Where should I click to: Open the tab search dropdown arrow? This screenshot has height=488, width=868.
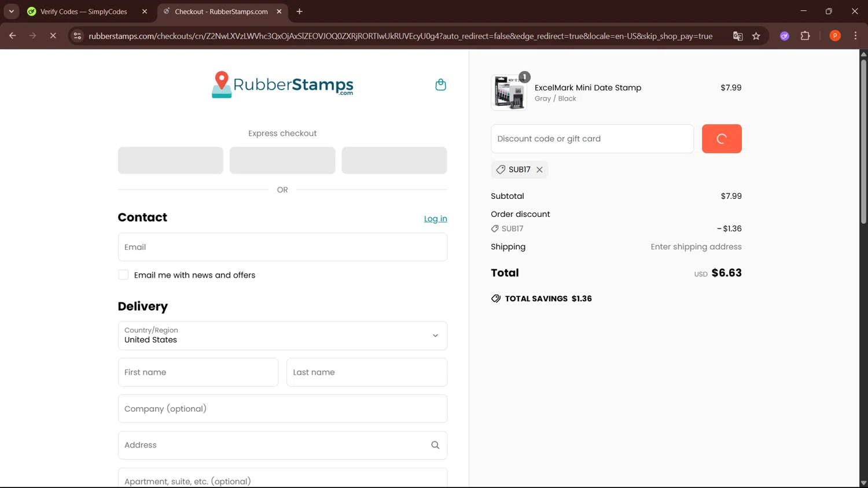[x=11, y=12]
